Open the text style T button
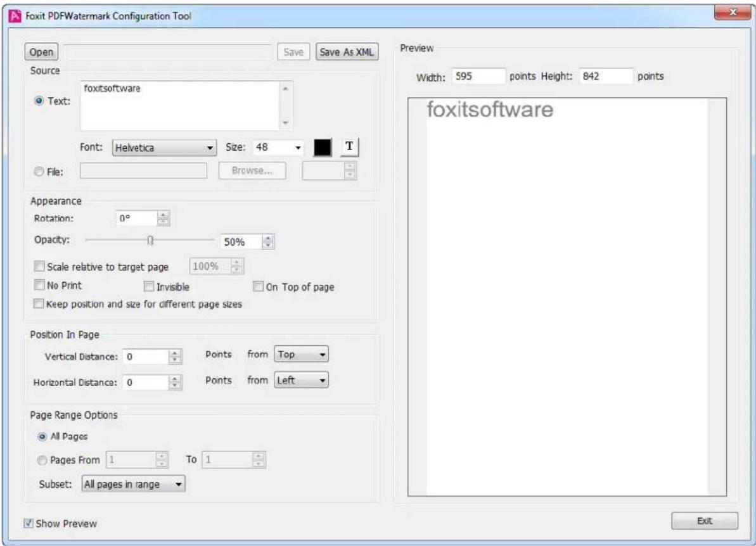The image size is (756, 546). click(x=349, y=146)
